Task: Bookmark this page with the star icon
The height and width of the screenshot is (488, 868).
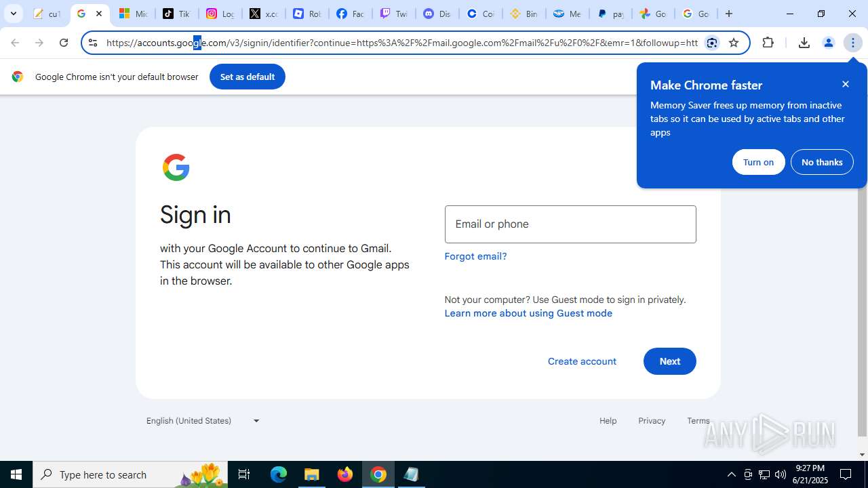Action: pos(734,43)
